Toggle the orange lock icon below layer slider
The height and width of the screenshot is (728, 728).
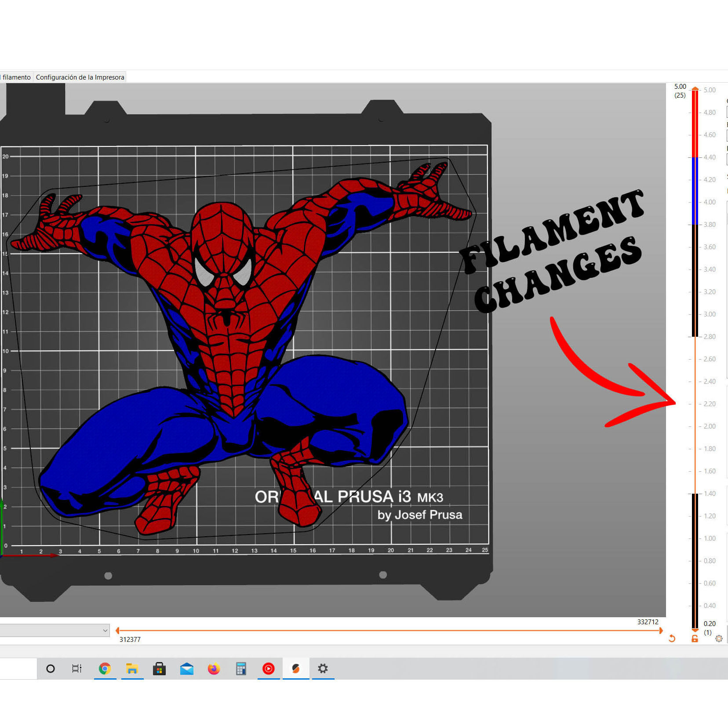695,638
